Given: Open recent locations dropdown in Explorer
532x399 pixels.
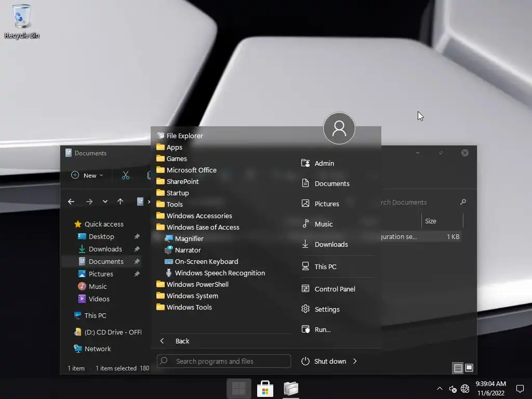Looking at the screenshot, I should (x=105, y=202).
